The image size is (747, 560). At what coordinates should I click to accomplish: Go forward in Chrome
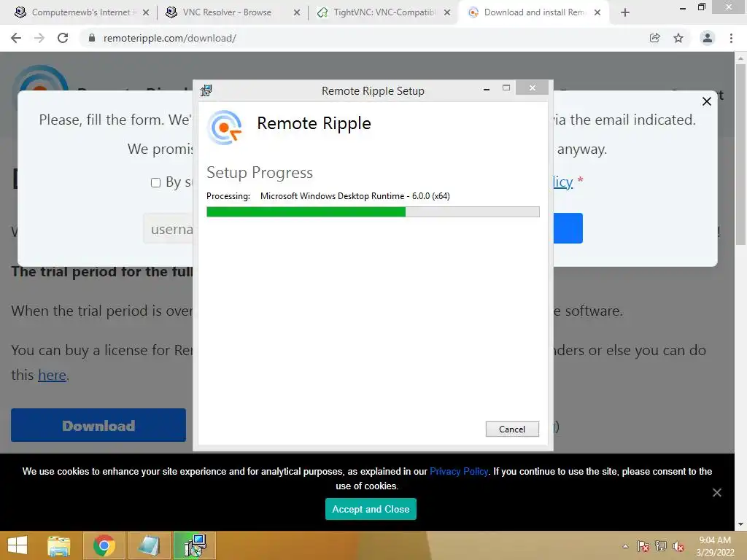[x=39, y=38]
